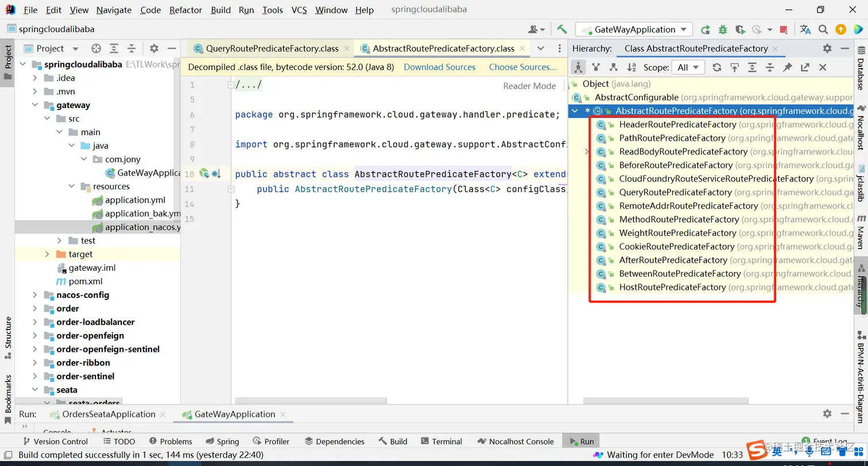The height and width of the screenshot is (466, 868).
Task: Open the Problems tool window
Action: coord(170,441)
